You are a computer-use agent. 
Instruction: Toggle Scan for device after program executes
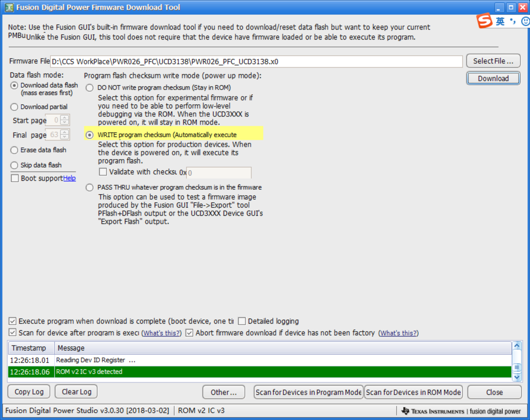pyautogui.click(x=12, y=333)
